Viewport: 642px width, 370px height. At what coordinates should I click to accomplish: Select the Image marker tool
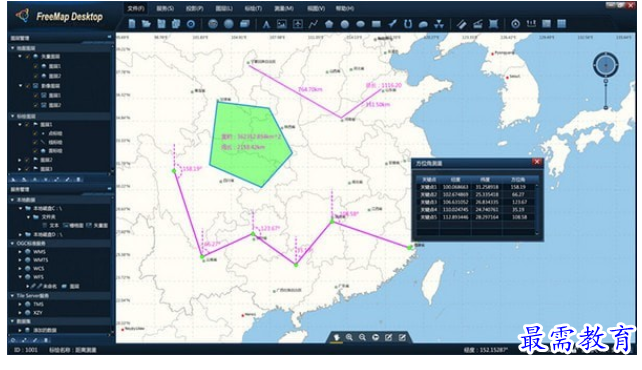tap(282, 24)
